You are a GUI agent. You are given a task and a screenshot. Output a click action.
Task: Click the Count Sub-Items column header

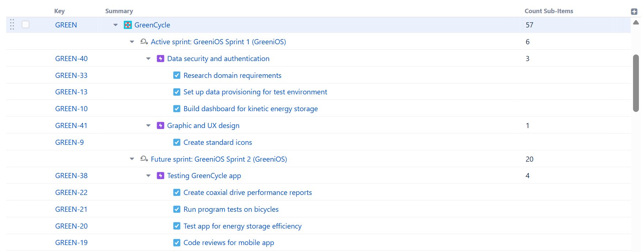coord(549,11)
